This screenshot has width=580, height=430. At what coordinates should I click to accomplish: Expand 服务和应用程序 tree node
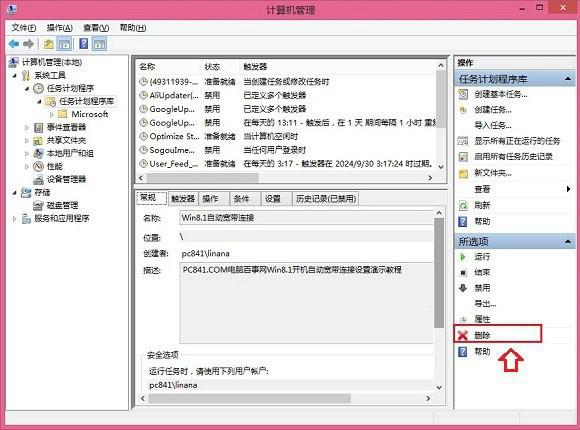[14, 219]
